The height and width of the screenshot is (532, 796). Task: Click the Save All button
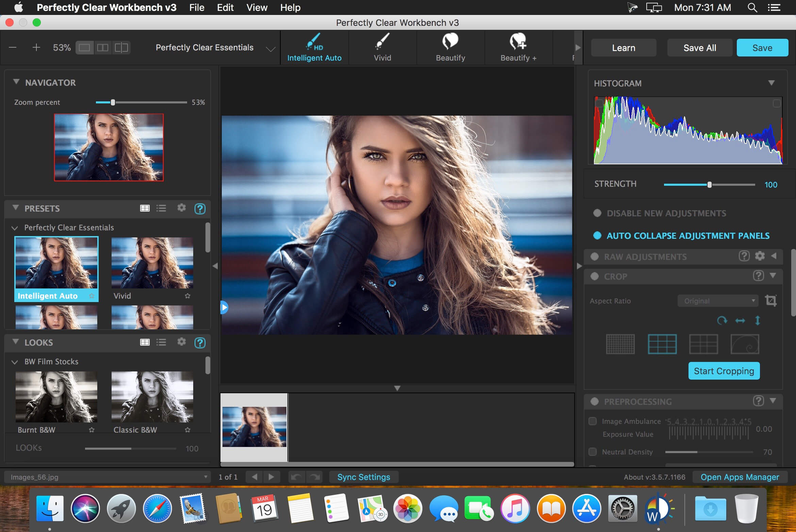coord(699,47)
